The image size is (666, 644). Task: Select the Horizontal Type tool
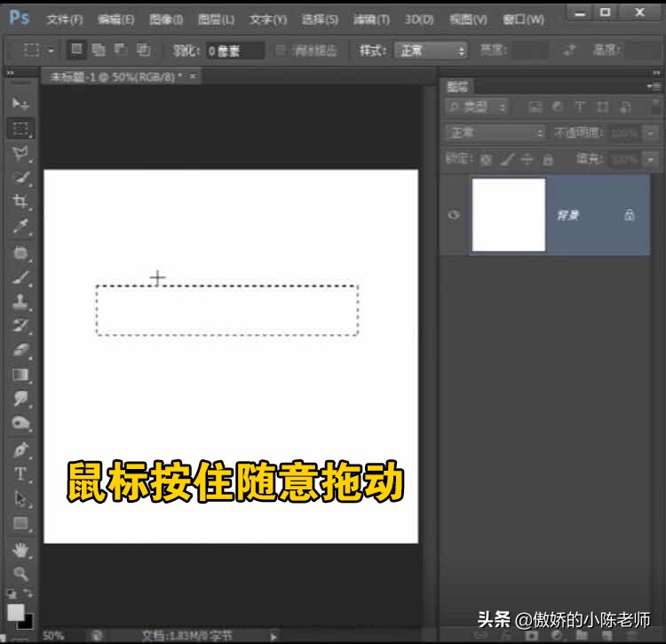pyautogui.click(x=20, y=473)
